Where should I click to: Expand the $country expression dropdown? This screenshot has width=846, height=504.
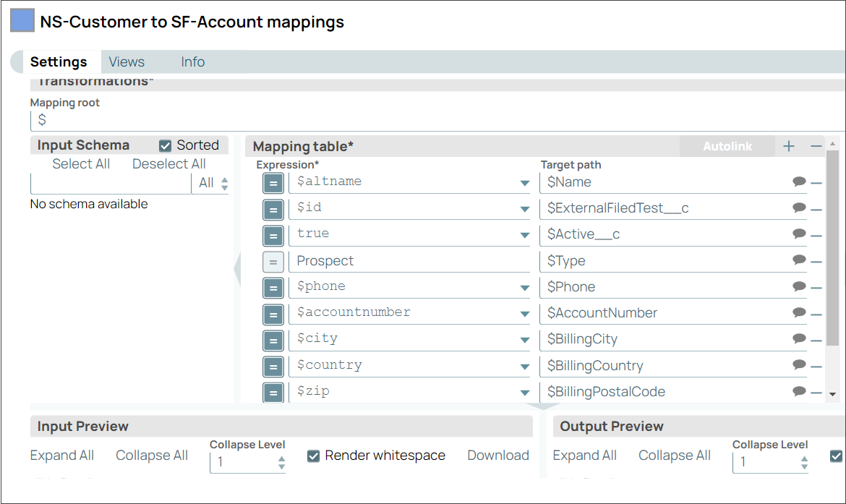coord(526,365)
